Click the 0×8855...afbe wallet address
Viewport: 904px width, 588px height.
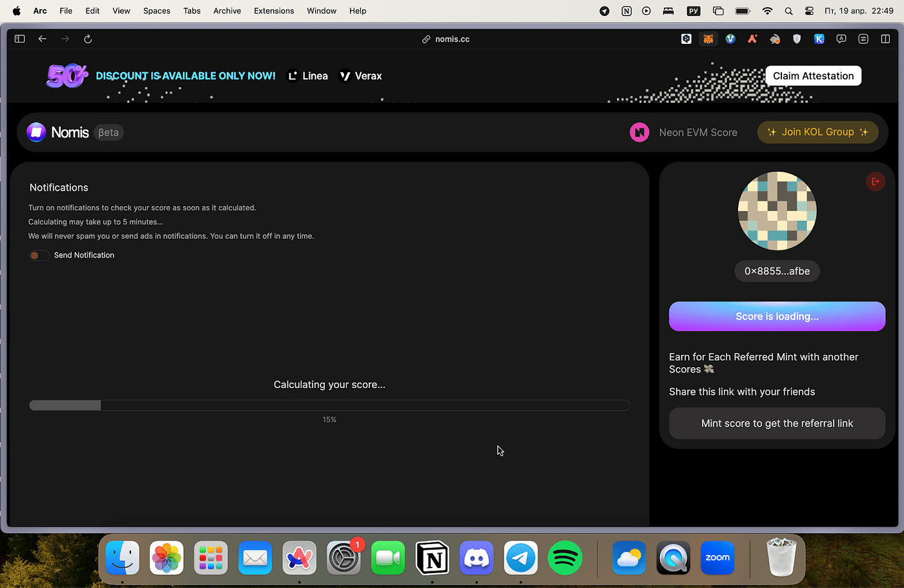(777, 271)
